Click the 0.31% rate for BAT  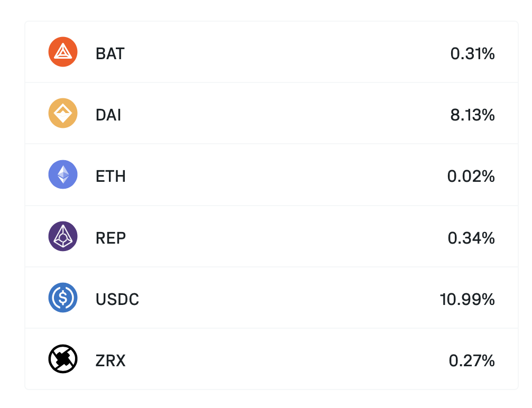[473, 53]
